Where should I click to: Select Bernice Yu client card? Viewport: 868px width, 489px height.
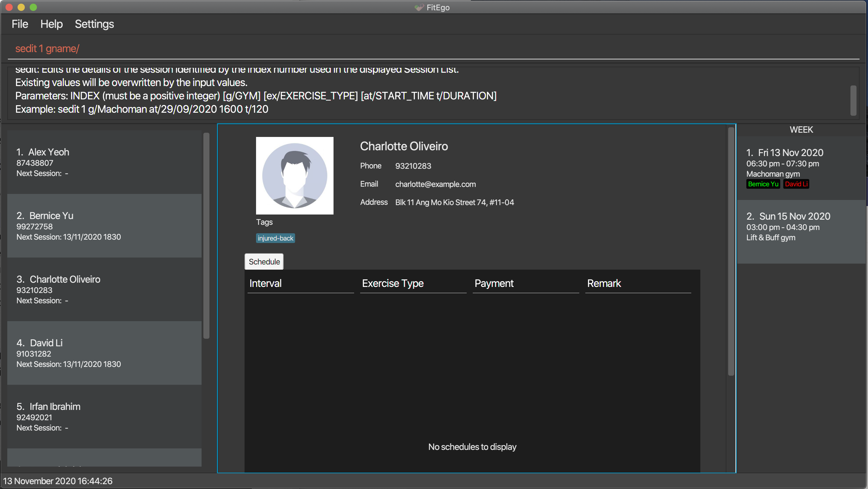[x=104, y=226]
